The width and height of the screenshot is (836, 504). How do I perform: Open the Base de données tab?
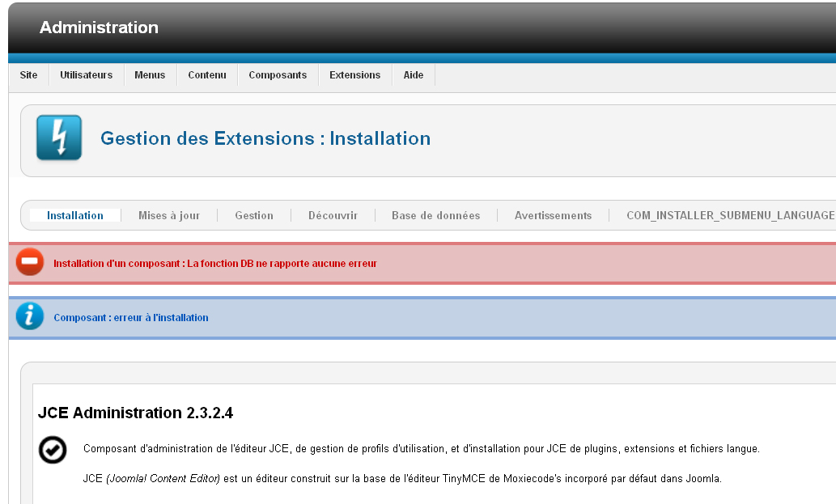(436, 215)
